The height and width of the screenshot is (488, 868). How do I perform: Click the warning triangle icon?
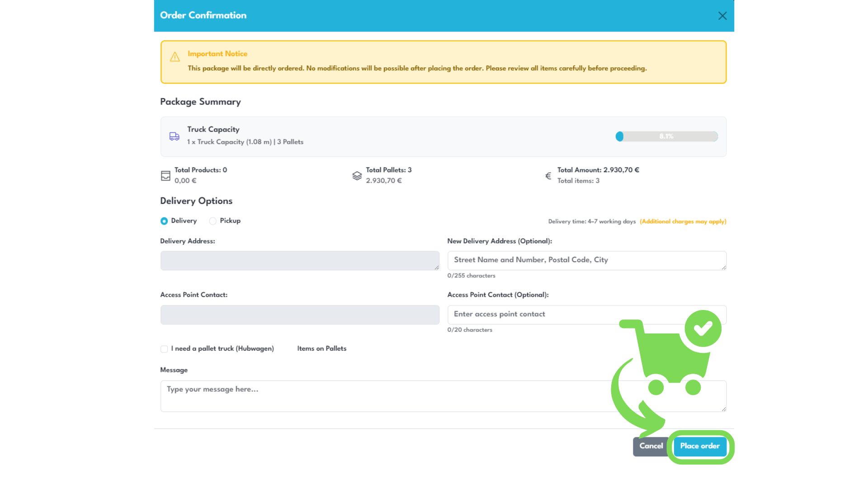[x=175, y=57]
